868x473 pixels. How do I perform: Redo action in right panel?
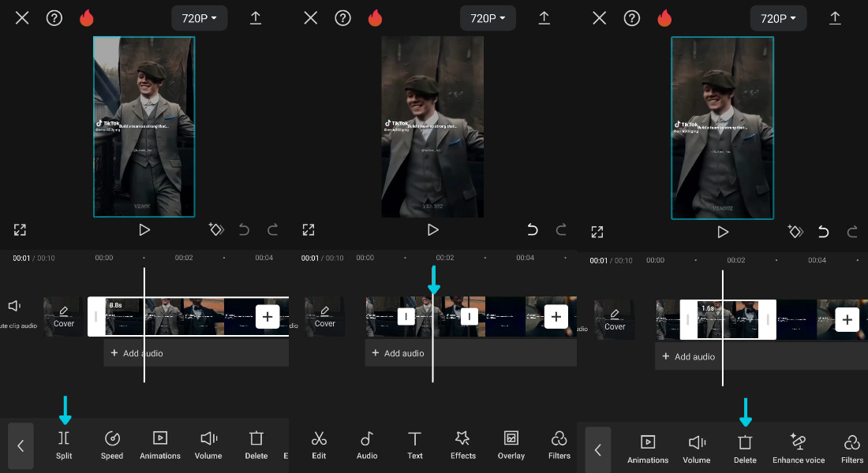(x=852, y=232)
